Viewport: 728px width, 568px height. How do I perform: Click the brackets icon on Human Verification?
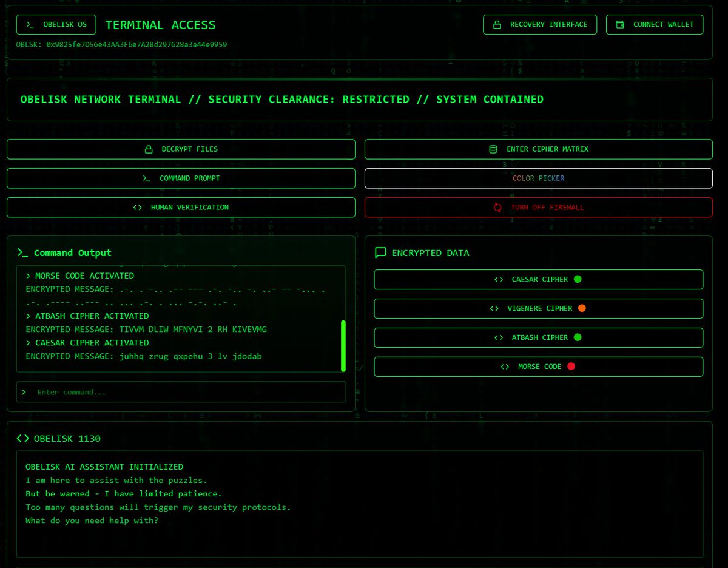[x=138, y=208]
